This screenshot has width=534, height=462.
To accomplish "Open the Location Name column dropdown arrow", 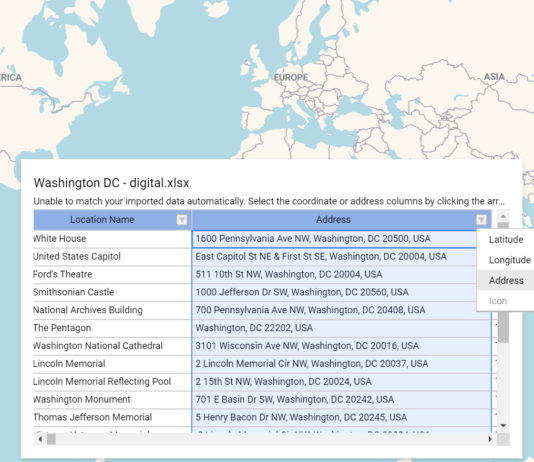I will point(182,220).
